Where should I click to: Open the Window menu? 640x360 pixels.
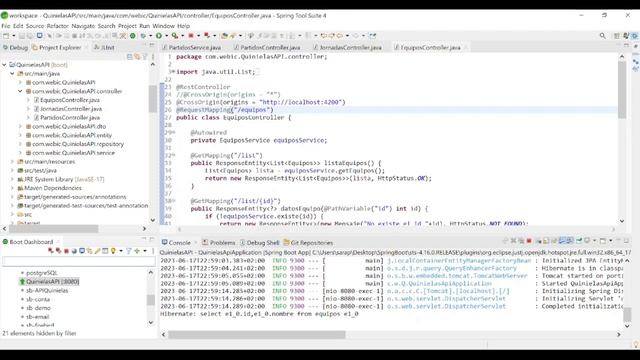163,26
